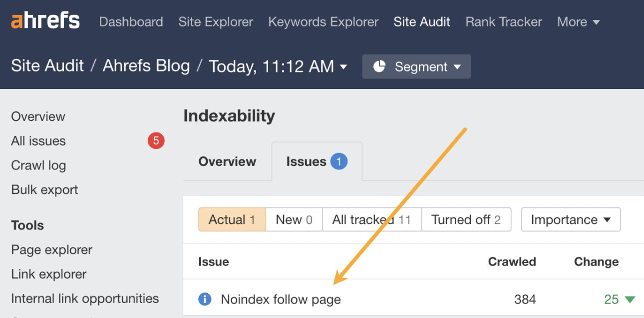Open the Segment dropdown
Viewport: 644px width, 318px height.
click(416, 66)
